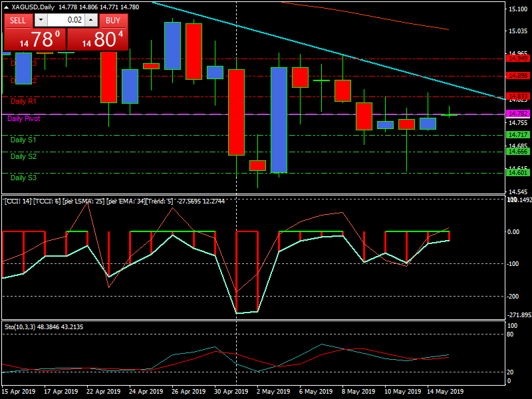Click the 14.78 sell price tile
This screenshot has height=399, width=532.
(35, 39)
